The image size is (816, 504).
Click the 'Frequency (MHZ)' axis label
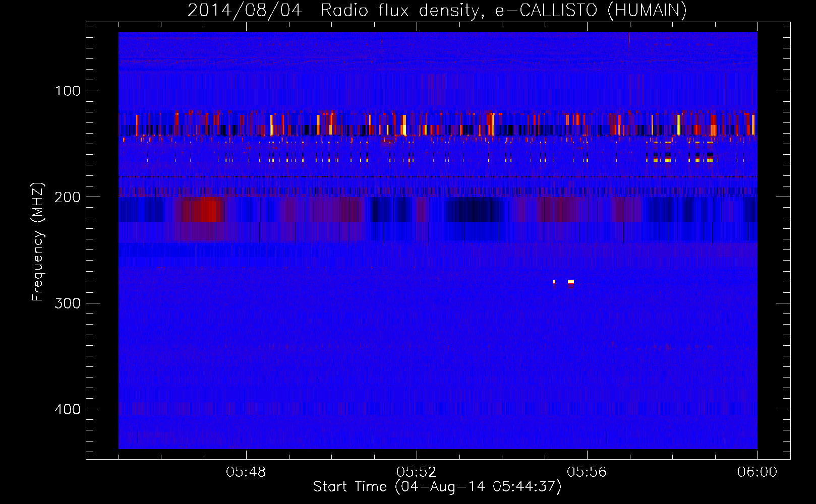coord(38,242)
